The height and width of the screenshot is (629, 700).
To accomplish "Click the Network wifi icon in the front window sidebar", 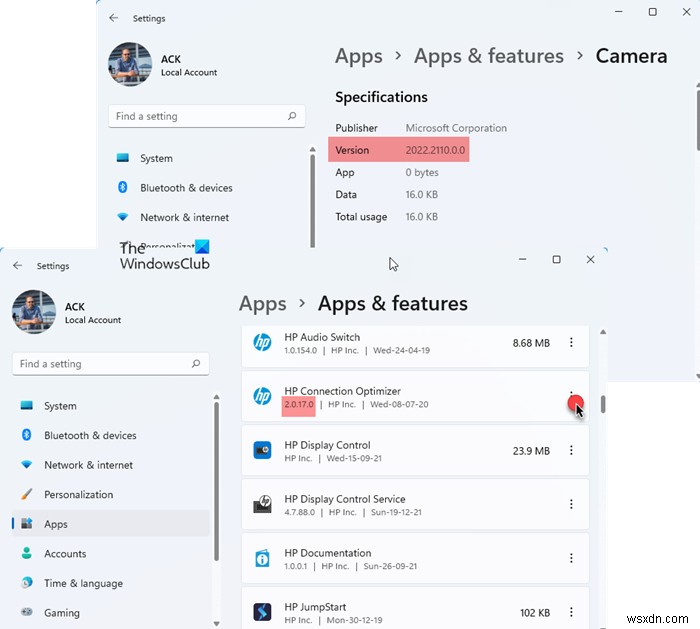I will tap(27, 465).
